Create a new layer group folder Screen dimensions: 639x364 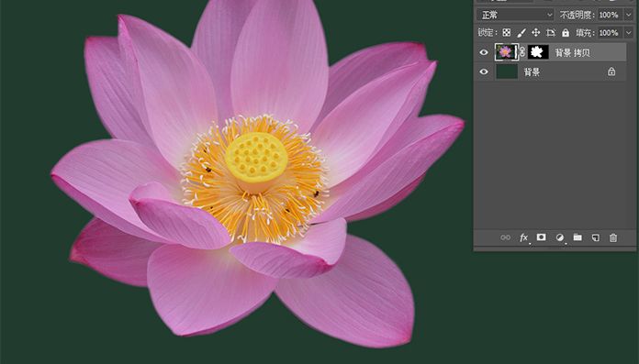[x=577, y=237]
